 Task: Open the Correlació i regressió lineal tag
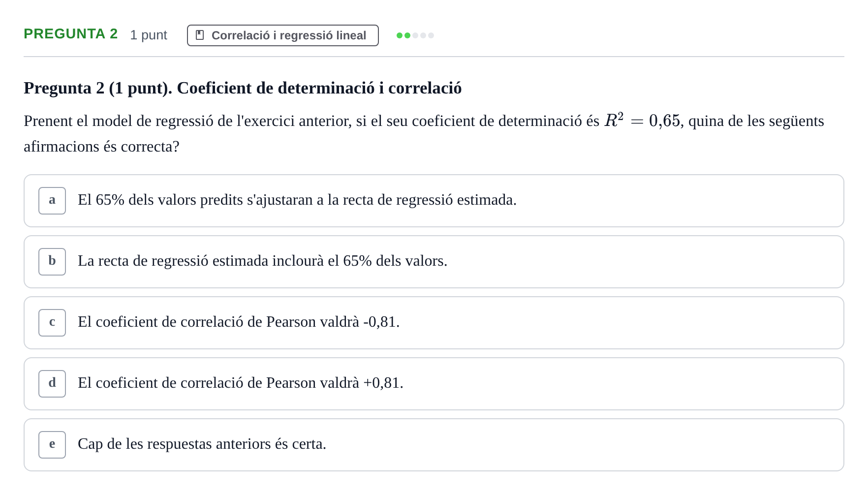(283, 35)
